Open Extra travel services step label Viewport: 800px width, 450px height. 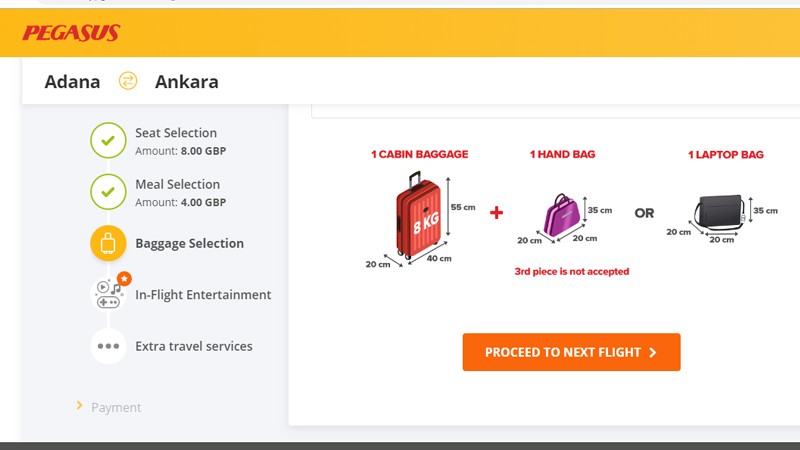194,346
